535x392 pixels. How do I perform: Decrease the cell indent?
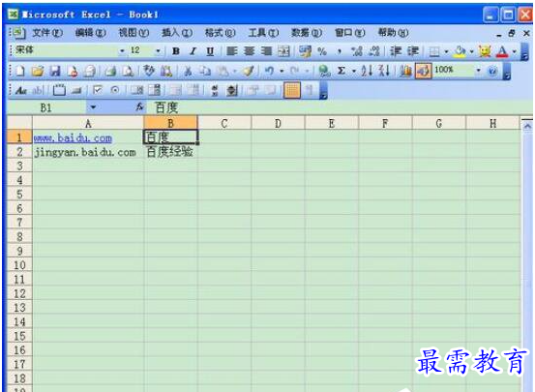pyautogui.click(x=396, y=51)
